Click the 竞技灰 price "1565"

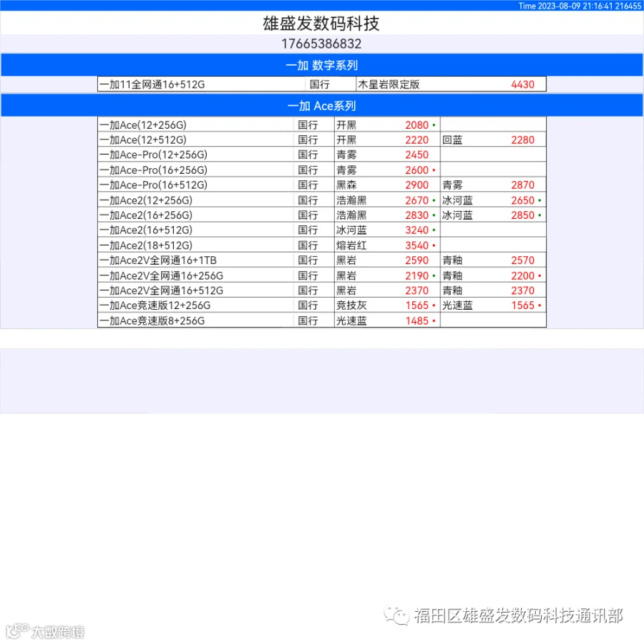(x=416, y=306)
